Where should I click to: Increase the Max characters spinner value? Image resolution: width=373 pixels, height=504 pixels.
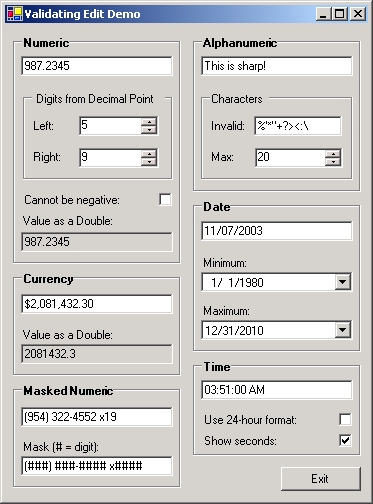click(x=333, y=154)
